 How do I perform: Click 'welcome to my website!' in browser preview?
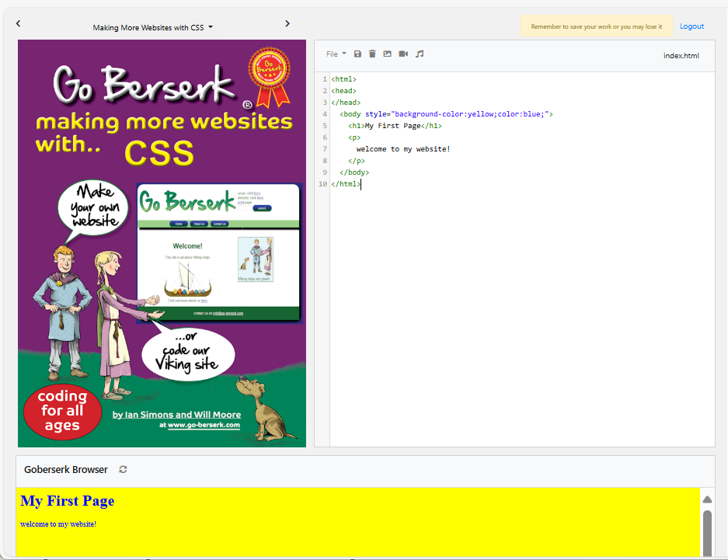58,523
